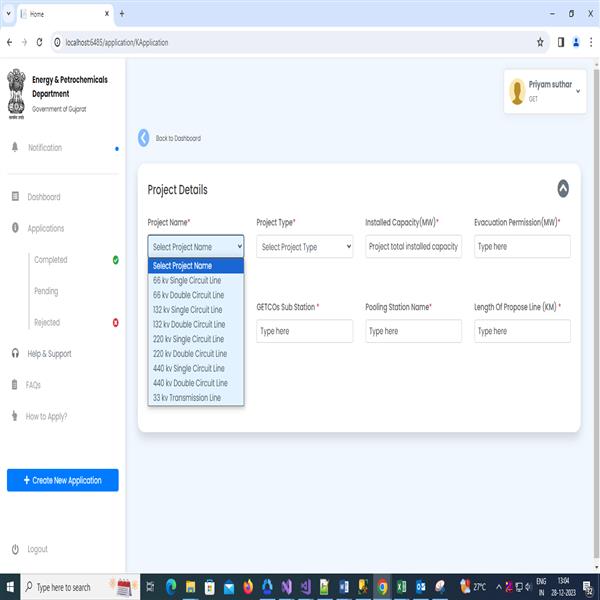Image resolution: width=600 pixels, height=600 pixels.
Task: Show hidden system tray icons
Action: [x=499, y=587]
